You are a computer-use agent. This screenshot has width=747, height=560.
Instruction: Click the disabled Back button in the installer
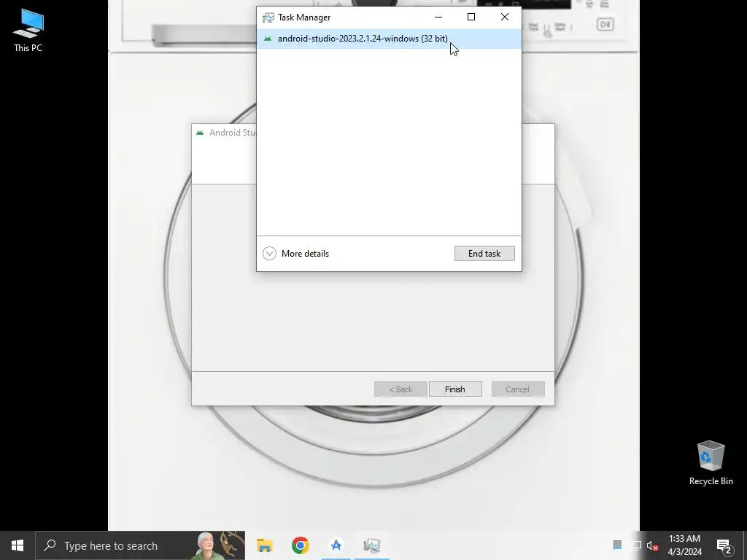click(x=400, y=389)
